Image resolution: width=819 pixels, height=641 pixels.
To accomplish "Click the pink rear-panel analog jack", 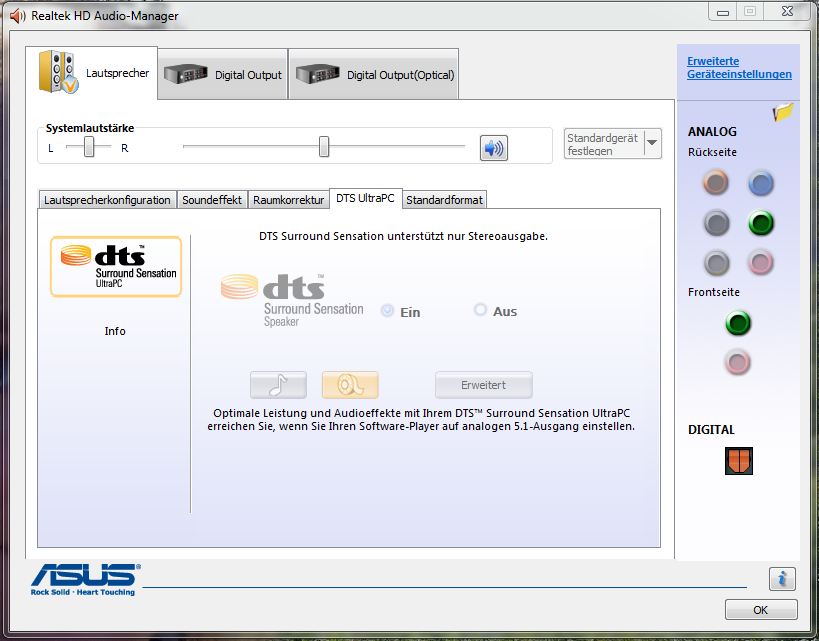I will 760,262.
